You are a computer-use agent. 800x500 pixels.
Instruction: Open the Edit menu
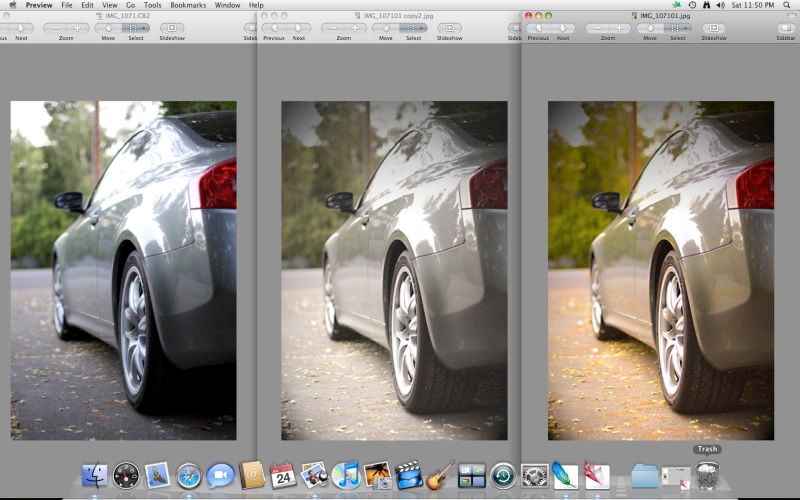coord(87,5)
